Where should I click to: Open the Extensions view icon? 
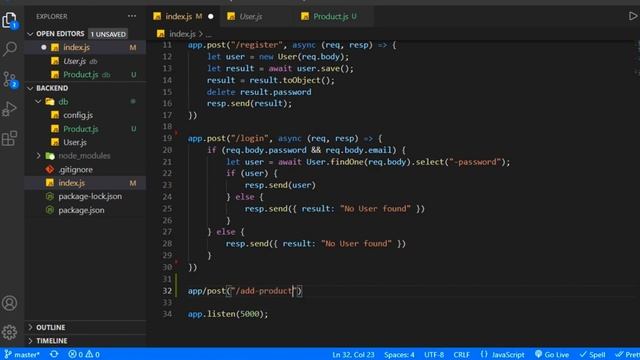(9, 138)
